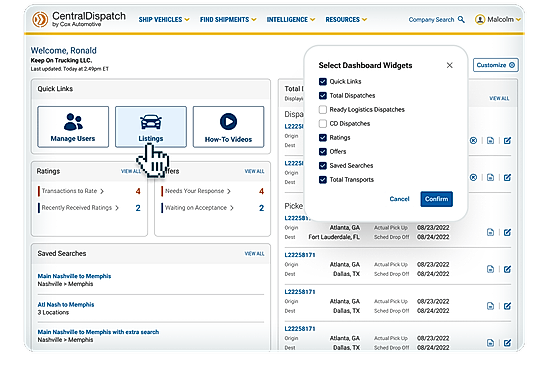
Task: Click the Customize button
Action: [x=496, y=65]
